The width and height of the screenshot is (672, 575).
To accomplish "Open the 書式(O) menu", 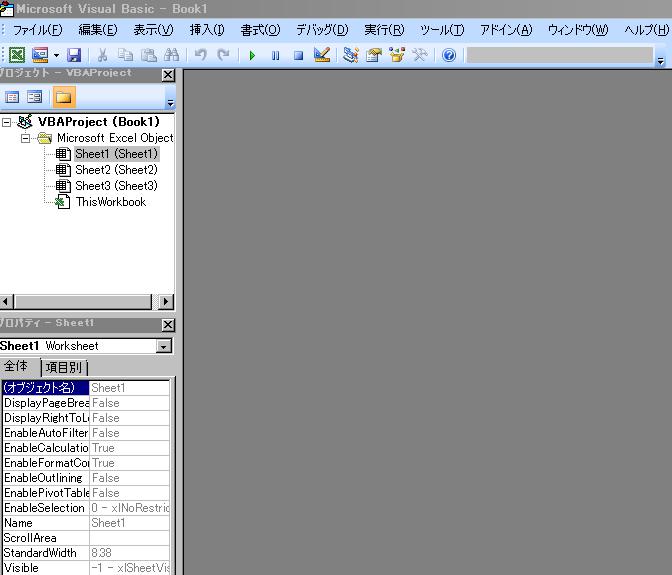I will pyautogui.click(x=260, y=30).
